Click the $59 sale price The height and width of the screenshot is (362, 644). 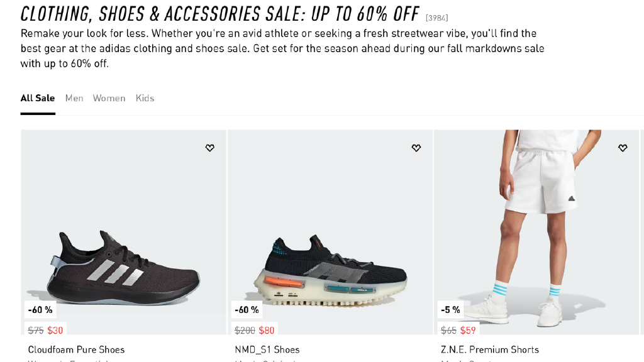pyautogui.click(x=468, y=331)
